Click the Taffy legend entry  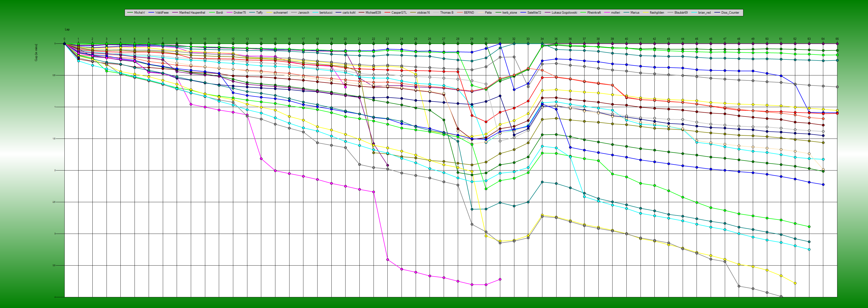coord(259,13)
